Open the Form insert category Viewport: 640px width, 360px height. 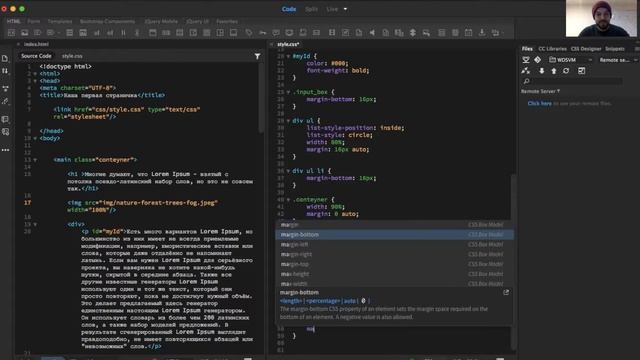tap(34, 21)
